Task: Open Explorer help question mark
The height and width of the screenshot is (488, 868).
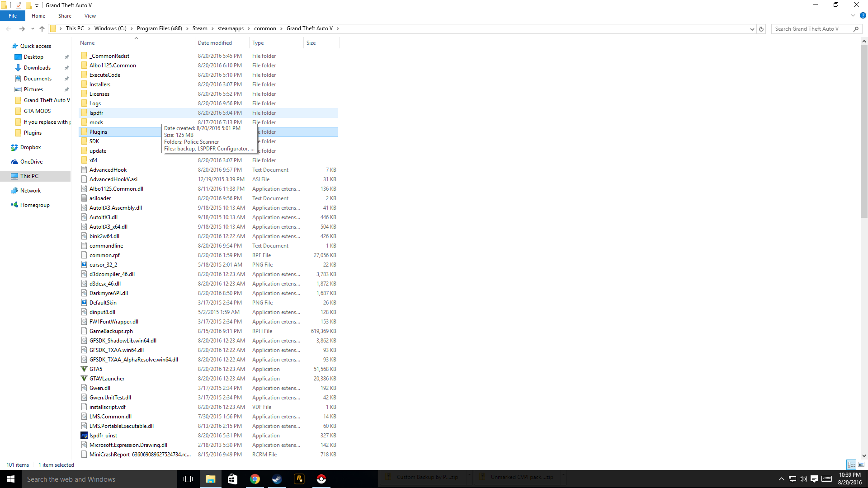Action: click(x=863, y=16)
